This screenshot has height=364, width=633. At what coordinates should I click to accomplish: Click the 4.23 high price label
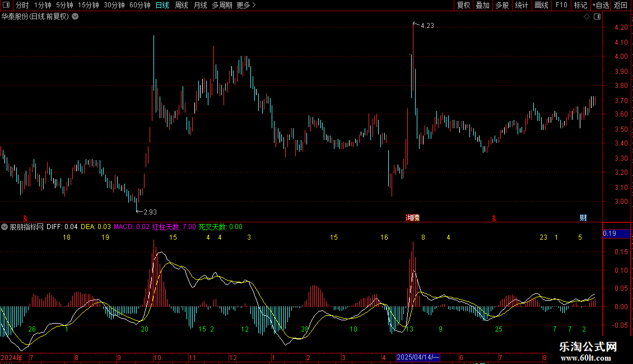tap(427, 25)
